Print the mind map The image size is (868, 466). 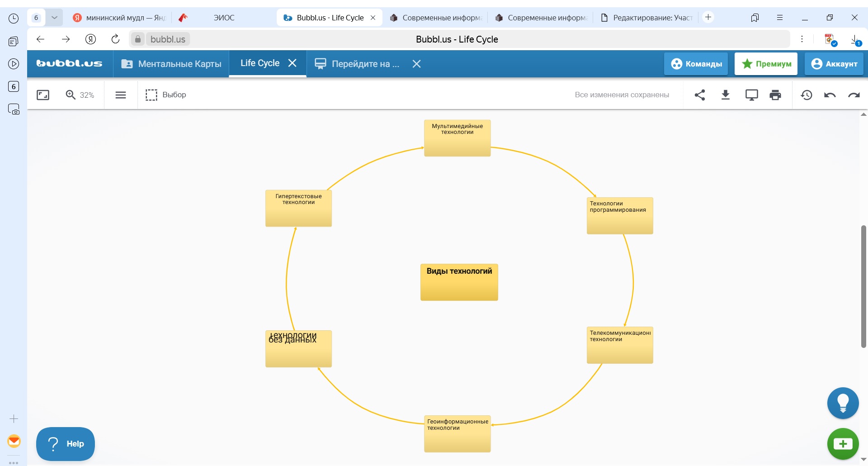(x=775, y=95)
